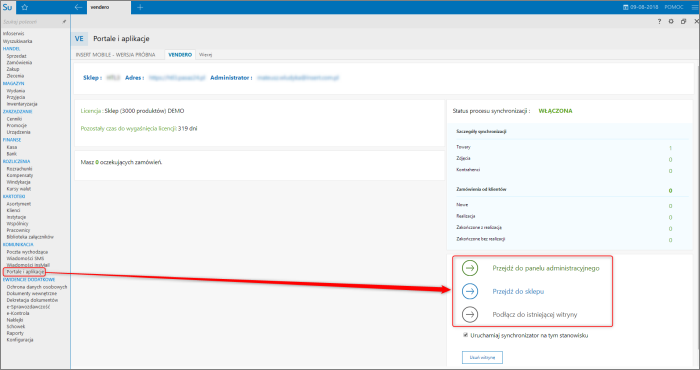Open Wiadomości SMS
The image size is (700, 370).
coord(25,258)
